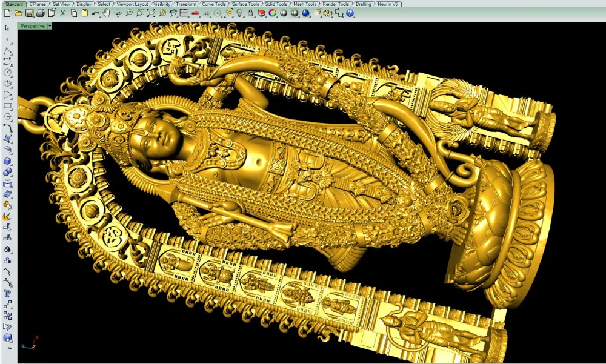Switch to the Standard toolbar tab
This screenshot has width=606, height=364.
14,4
